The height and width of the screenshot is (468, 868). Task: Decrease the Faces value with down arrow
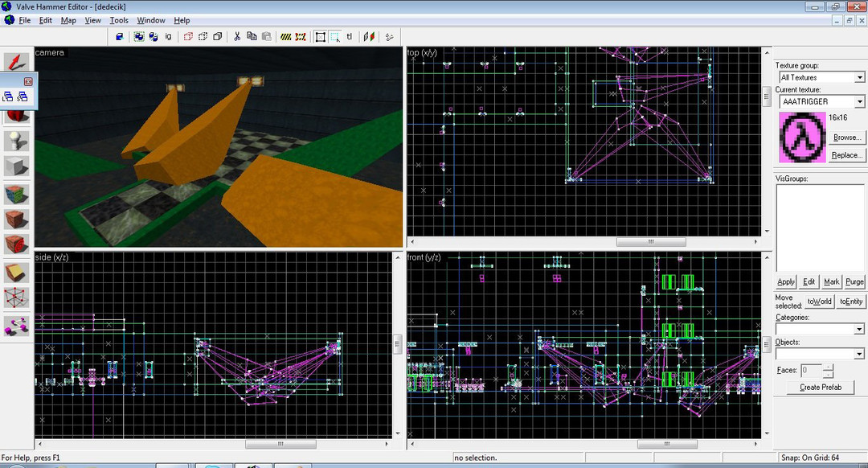coord(828,373)
